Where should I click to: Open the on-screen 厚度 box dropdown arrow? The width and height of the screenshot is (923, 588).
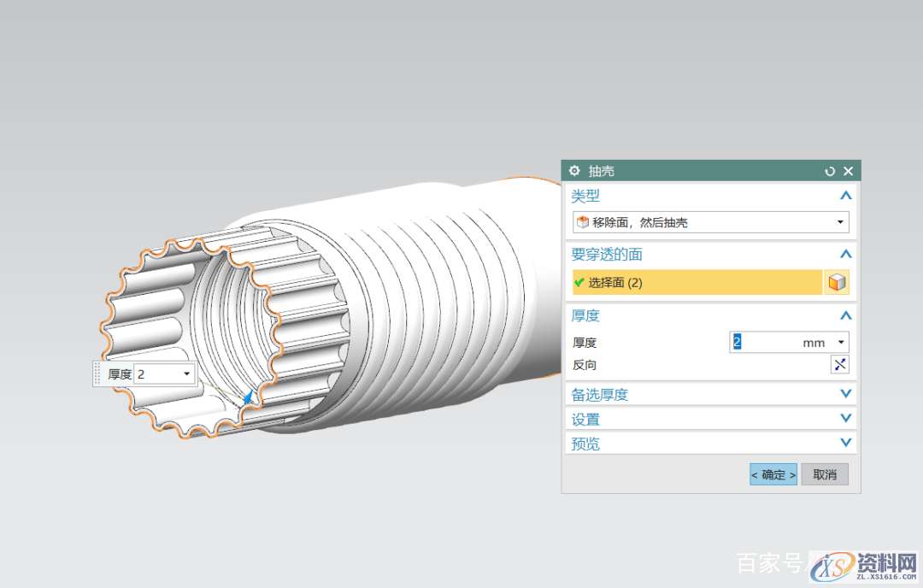tap(186, 374)
